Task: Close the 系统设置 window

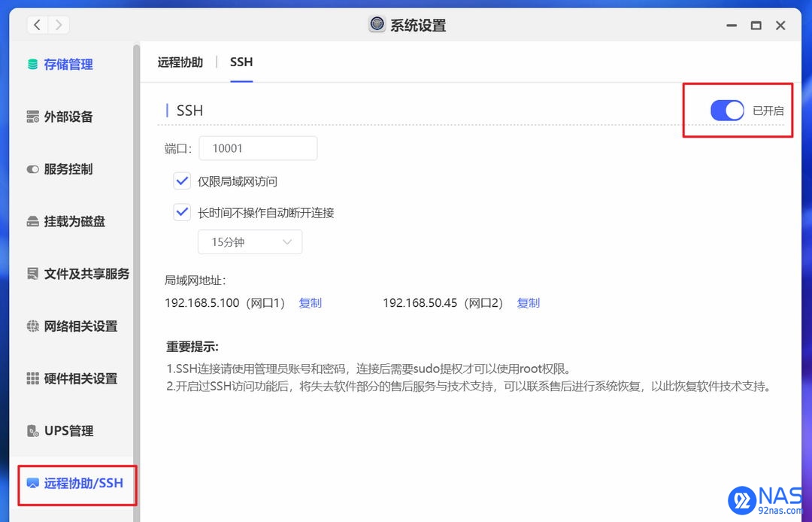Action: coord(780,26)
